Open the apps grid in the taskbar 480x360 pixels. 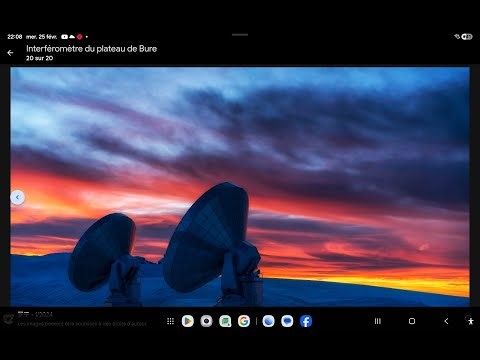coord(170,321)
